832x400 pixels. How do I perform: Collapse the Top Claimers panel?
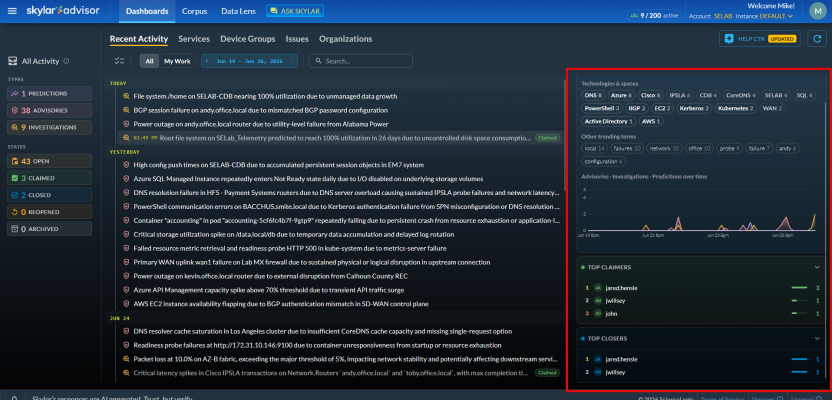click(817, 267)
